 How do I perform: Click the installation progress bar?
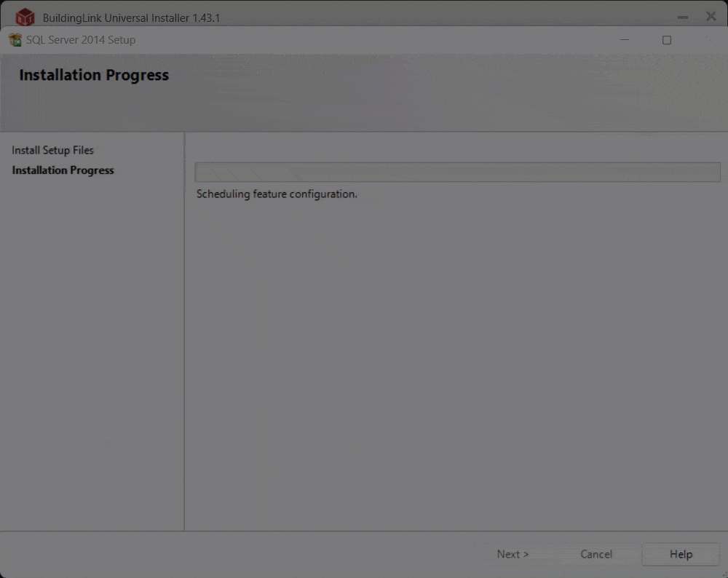[457, 172]
